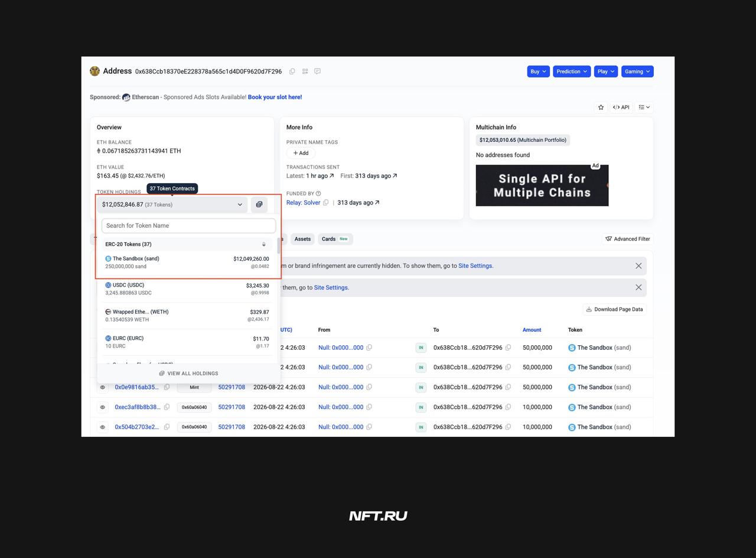Click the address avatar icon beside Address heading
The height and width of the screenshot is (558, 756).
click(x=94, y=72)
